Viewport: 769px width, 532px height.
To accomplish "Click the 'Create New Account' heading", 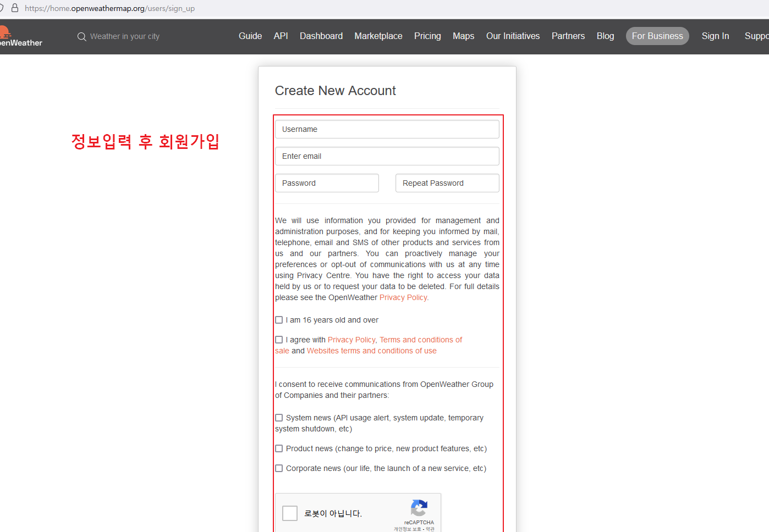I will 336,91.
